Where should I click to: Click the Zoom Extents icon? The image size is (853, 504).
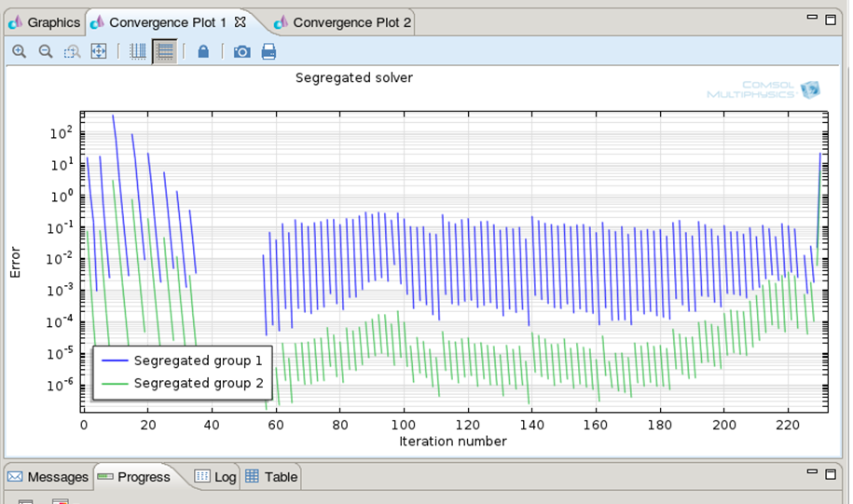98,52
